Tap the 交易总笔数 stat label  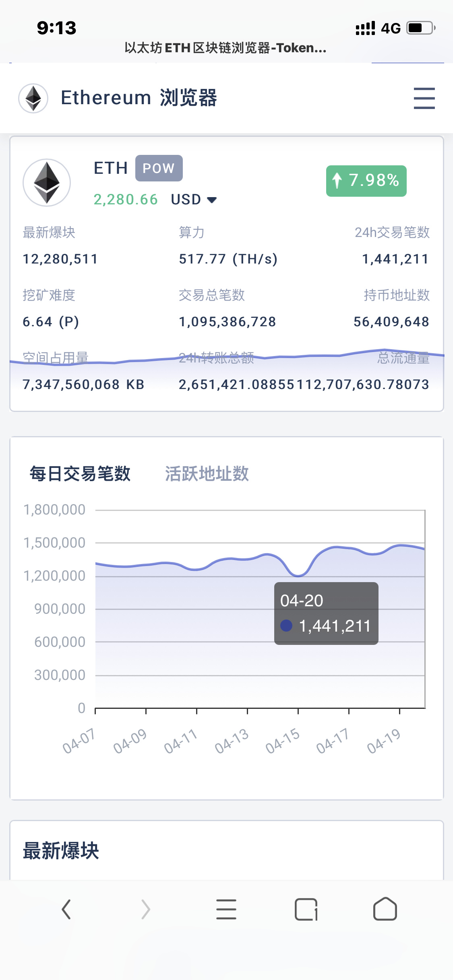(212, 295)
